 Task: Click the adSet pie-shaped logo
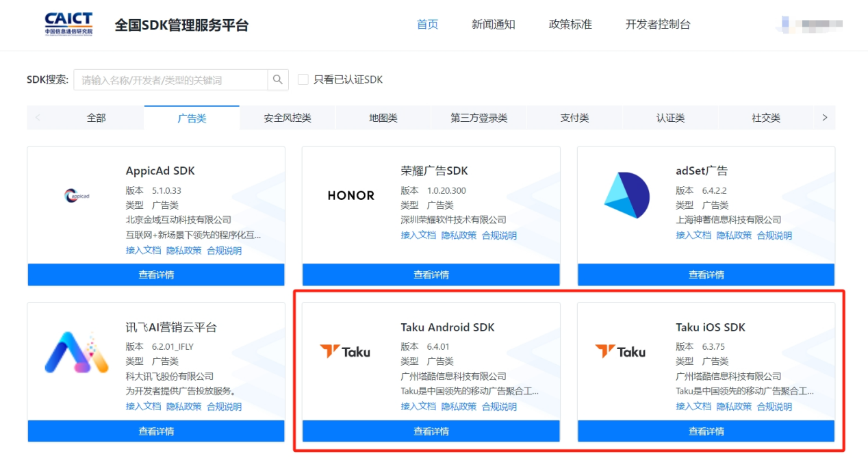click(x=626, y=195)
